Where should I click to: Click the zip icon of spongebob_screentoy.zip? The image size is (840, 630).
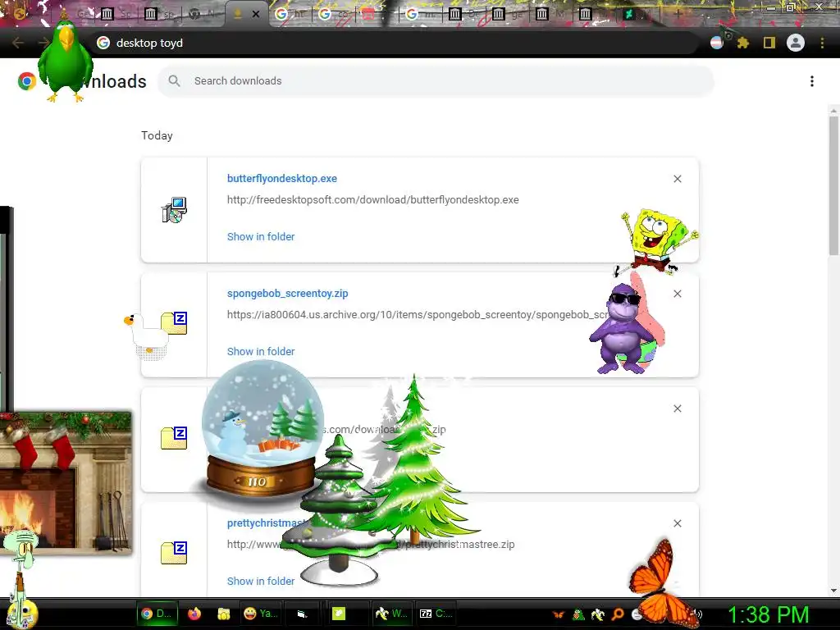coord(174,323)
